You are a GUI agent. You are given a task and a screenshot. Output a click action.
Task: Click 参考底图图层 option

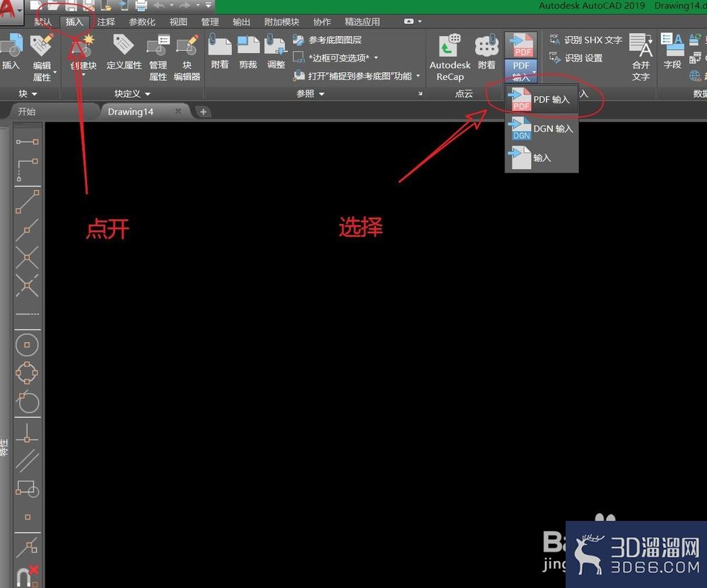[327, 40]
